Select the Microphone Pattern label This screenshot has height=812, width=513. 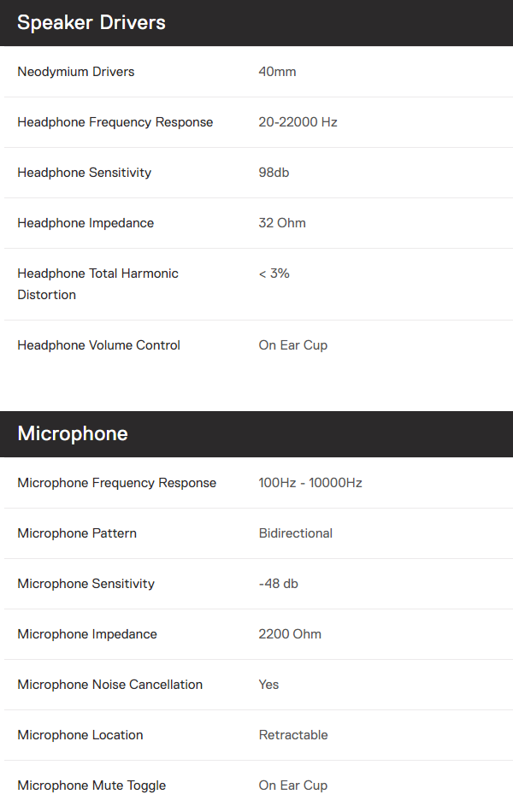tap(77, 533)
